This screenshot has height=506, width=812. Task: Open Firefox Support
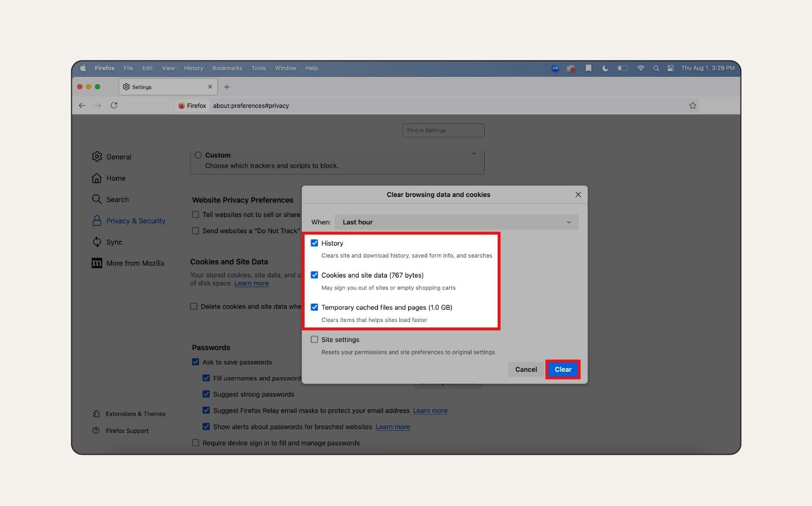pos(121,431)
